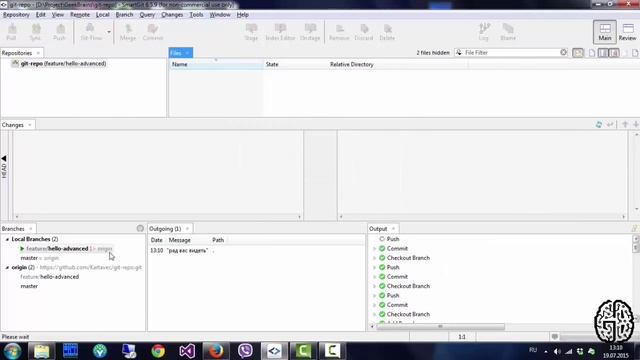640x360 pixels.
Task: Clear the File Filter field
Action: (x=563, y=53)
